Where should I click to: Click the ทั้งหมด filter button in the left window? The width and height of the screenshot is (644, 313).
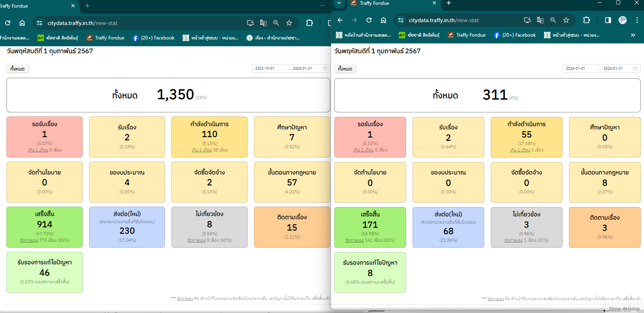click(x=17, y=69)
